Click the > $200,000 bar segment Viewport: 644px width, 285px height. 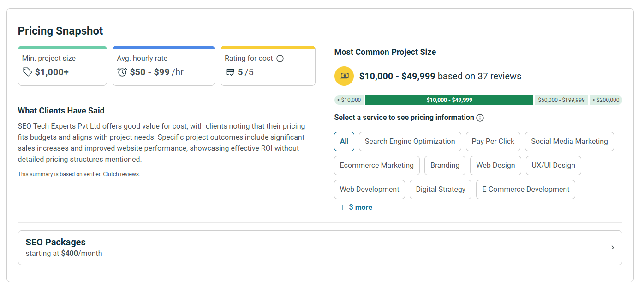point(606,100)
